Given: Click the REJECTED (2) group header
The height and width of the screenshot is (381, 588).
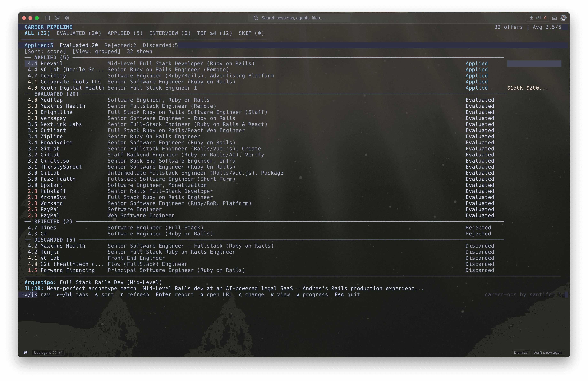Looking at the screenshot, I should (53, 222).
